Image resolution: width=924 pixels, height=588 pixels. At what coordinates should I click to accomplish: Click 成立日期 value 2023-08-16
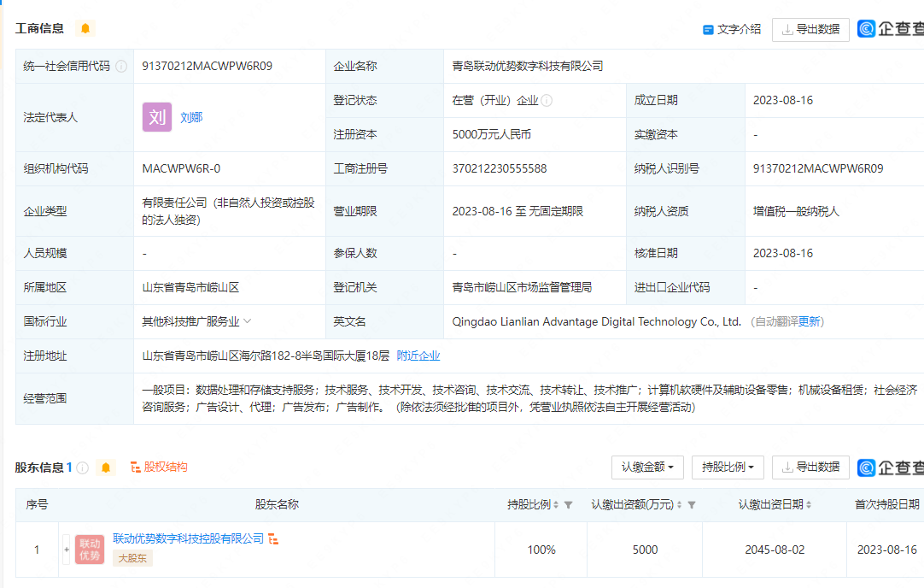coord(783,100)
